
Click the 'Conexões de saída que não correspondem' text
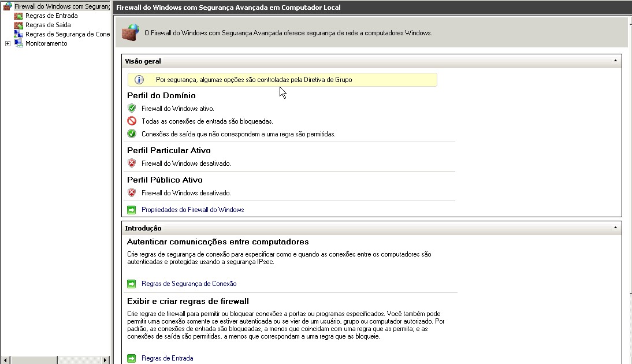coord(238,134)
